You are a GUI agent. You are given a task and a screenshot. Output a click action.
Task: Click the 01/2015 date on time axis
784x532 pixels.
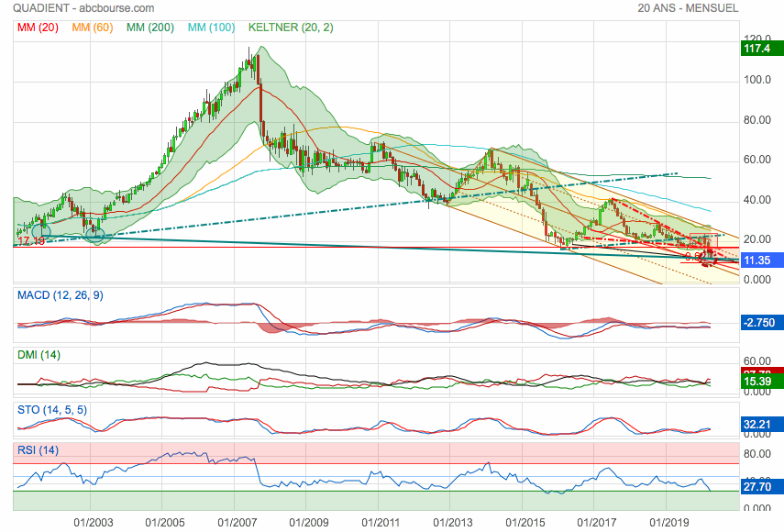point(521,522)
